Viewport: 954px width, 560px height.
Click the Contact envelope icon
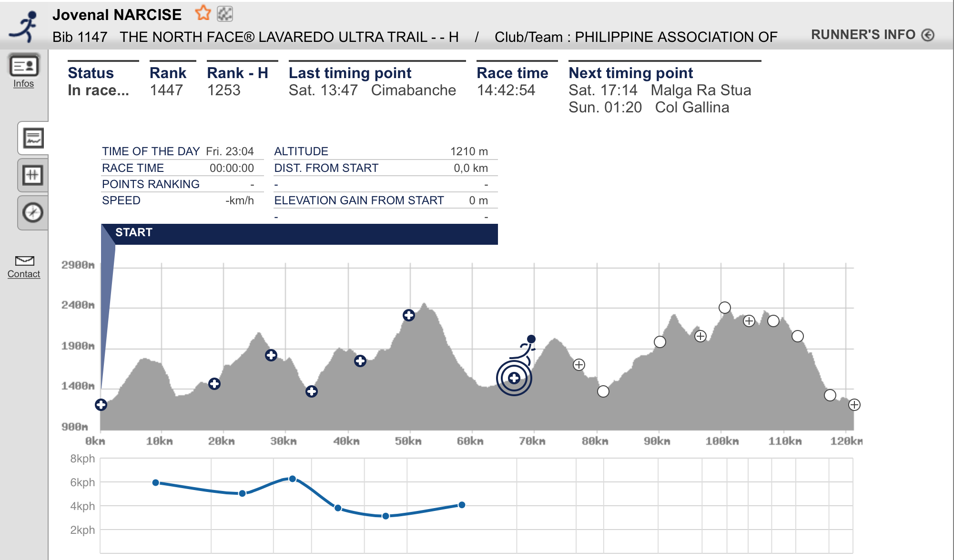coord(24,260)
